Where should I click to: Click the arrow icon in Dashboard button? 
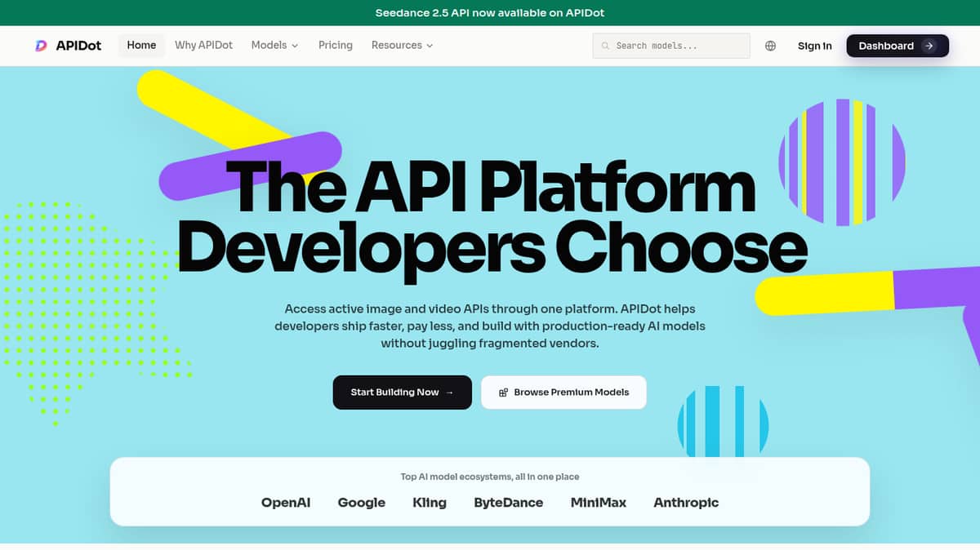tap(929, 46)
